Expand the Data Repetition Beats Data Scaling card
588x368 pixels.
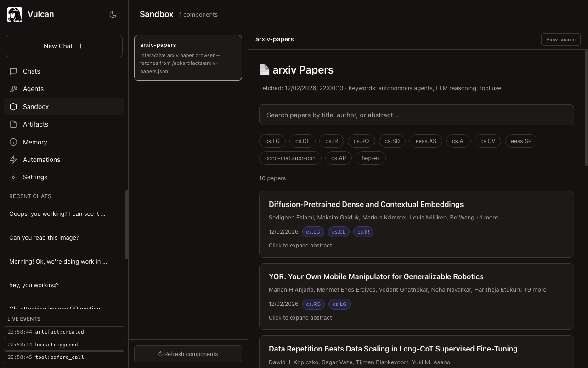click(x=393, y=349)
